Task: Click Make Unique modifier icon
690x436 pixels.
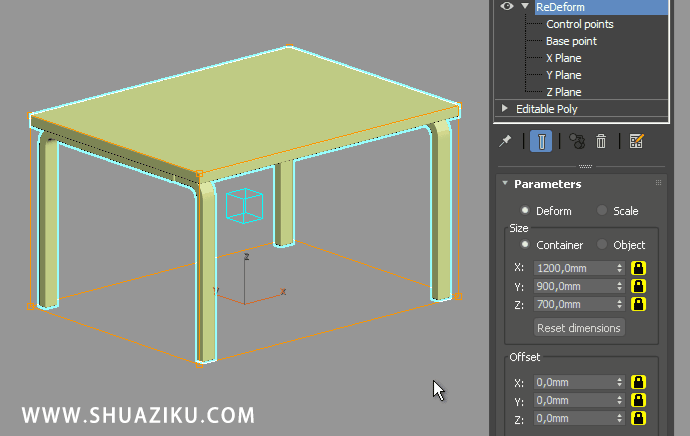Action: [x=575, y=142]
